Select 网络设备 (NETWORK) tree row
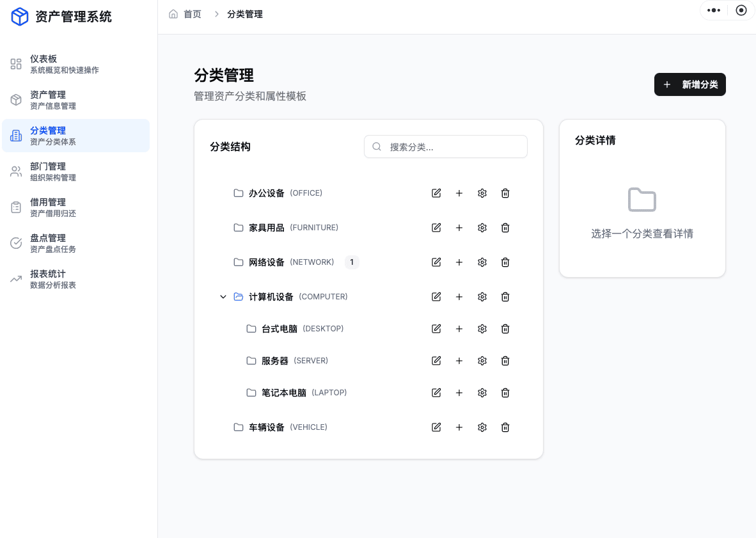 [x=368, y=262]
